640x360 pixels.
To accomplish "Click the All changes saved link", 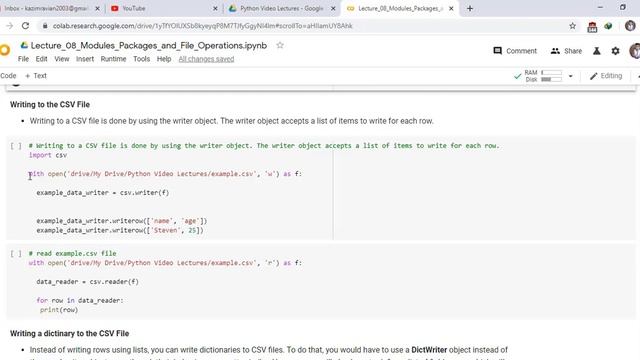I will pos(206,59).
